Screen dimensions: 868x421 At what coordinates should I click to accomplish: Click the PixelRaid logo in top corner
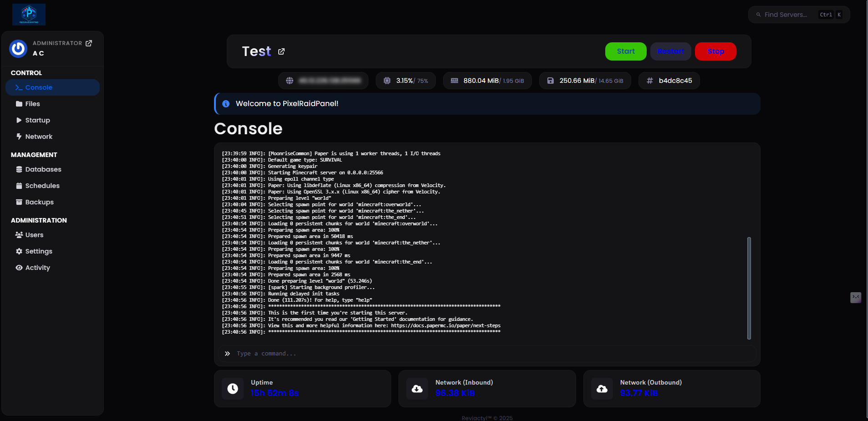click(29, 15)
